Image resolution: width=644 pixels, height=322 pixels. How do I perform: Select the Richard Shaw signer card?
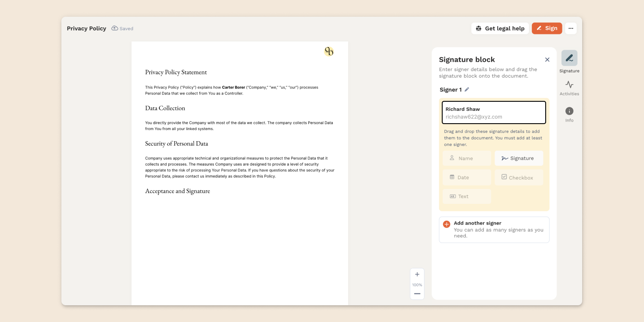pyautogui.click(x=494, y=112)
